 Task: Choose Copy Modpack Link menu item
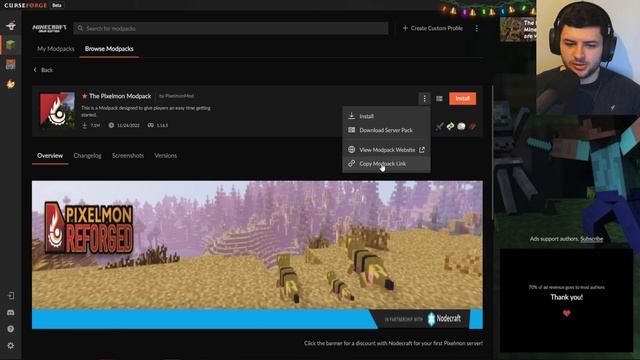coord(386,164)
